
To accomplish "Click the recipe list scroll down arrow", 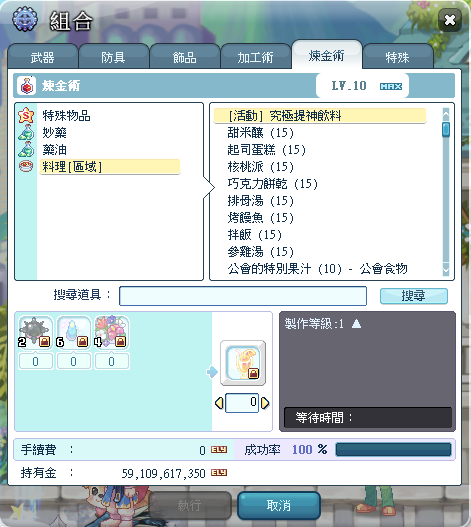I will tap(446, 269).
